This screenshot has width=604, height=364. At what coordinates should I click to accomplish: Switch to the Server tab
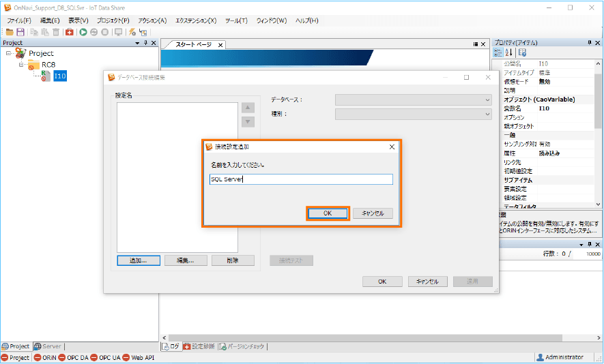(48, 346)
